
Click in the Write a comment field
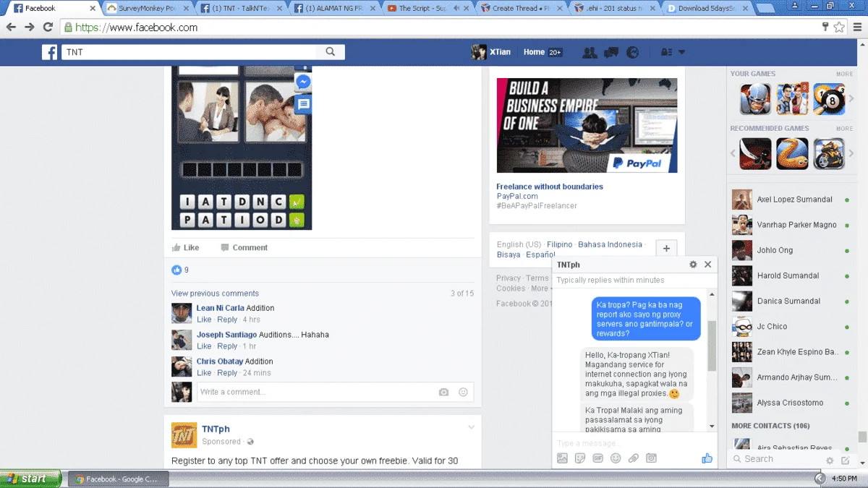[335, 392]
